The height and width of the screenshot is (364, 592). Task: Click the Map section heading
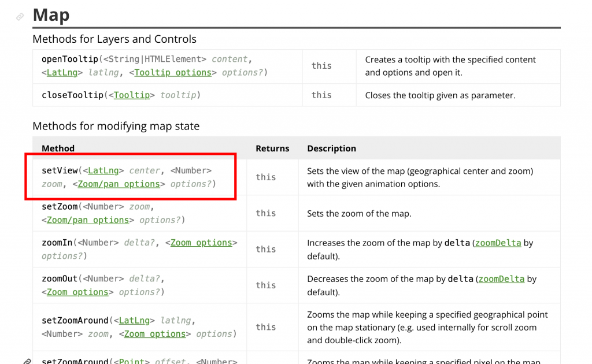click(51, 15)
